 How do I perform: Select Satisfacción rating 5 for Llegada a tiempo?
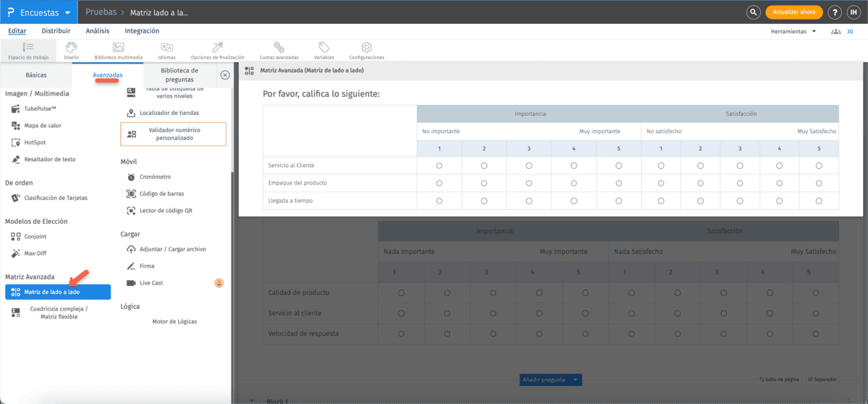[819, 201]
